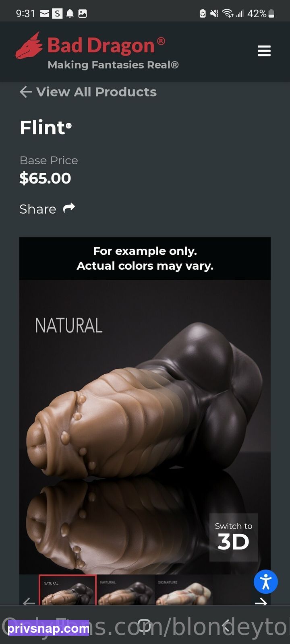Click the Share arrow icon
This screenshot has width=290, height=644.
pos(69,208)
